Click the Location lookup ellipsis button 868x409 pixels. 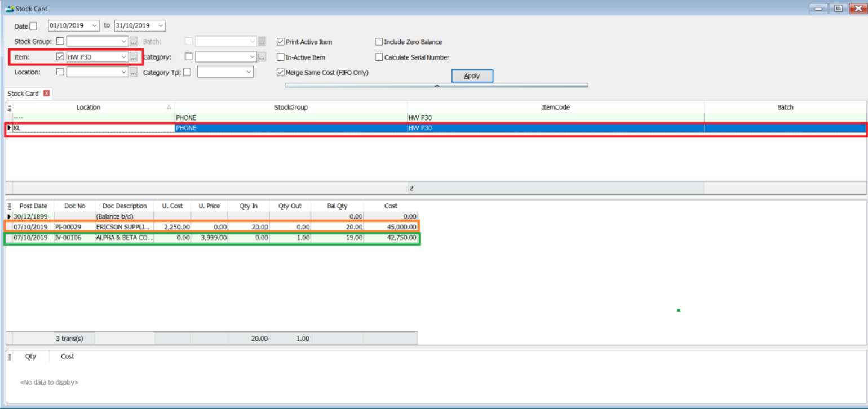click(133, 72)
